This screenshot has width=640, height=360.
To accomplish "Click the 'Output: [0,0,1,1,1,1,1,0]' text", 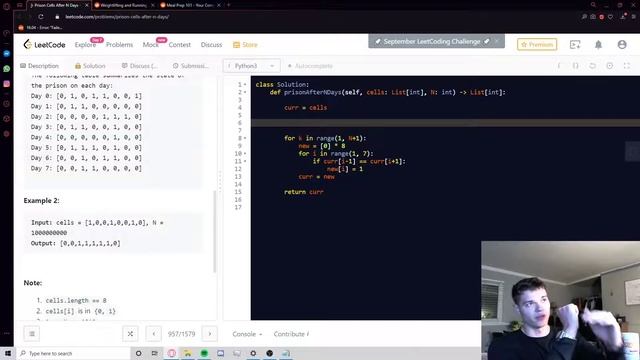I will pyautogui.click(x=76, y=243).
